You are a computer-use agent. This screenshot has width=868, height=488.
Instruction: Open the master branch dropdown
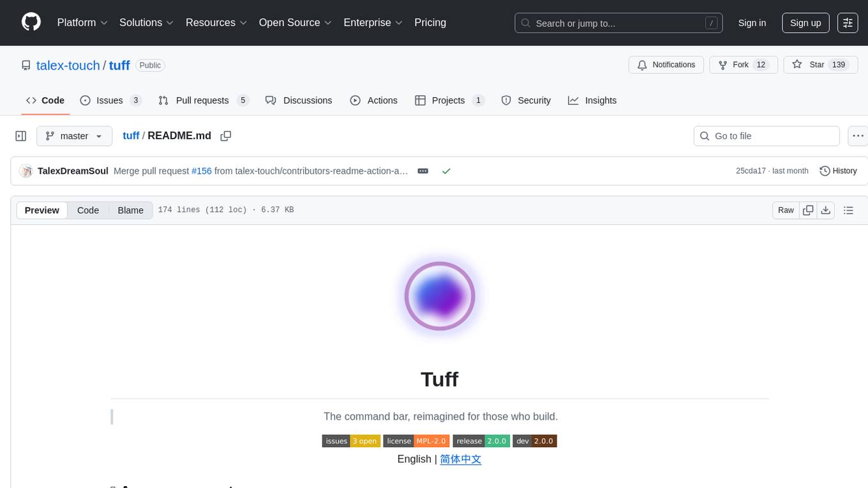75,136
